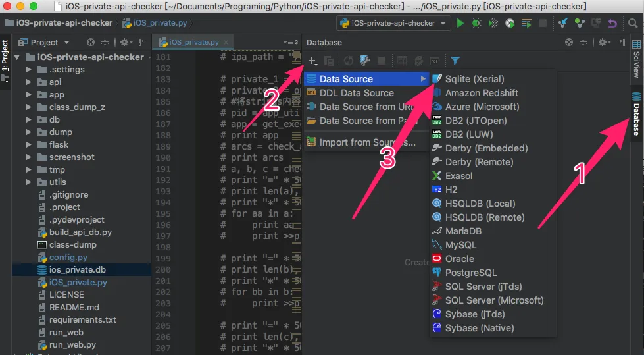This screenshot has width=644, height=355.
Task: Click the undo revert arrow icon
Action: (612, 24)
